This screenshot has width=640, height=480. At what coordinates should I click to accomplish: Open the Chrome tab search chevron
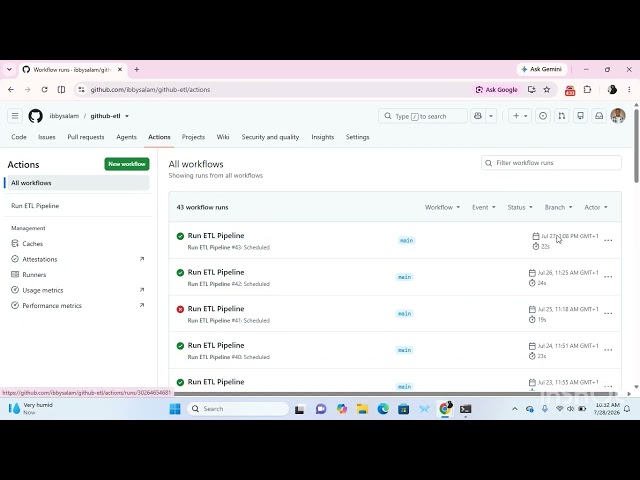(x=9, y=69)
